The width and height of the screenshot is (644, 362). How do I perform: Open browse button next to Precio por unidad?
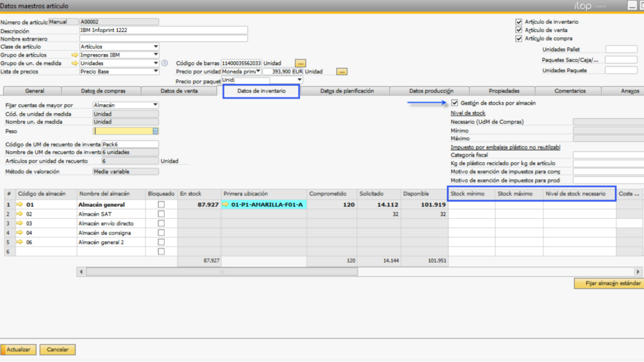[x=341, y=72]
